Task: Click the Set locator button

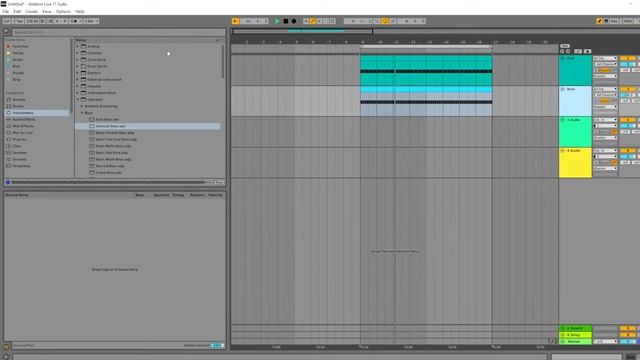Action: pos(565,46)
